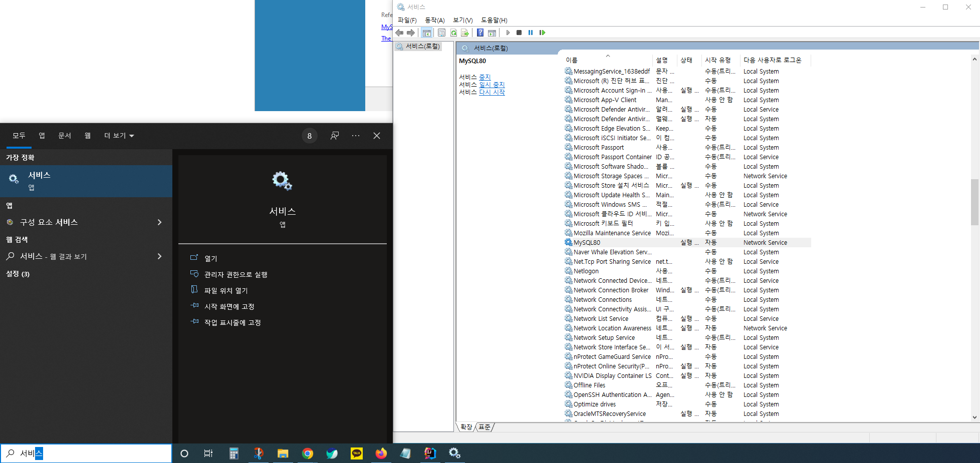The height and width of the screenshot is (463, 980).
Task: Click the Forward arrow in Services toolbar
Action: coord(411,33)
